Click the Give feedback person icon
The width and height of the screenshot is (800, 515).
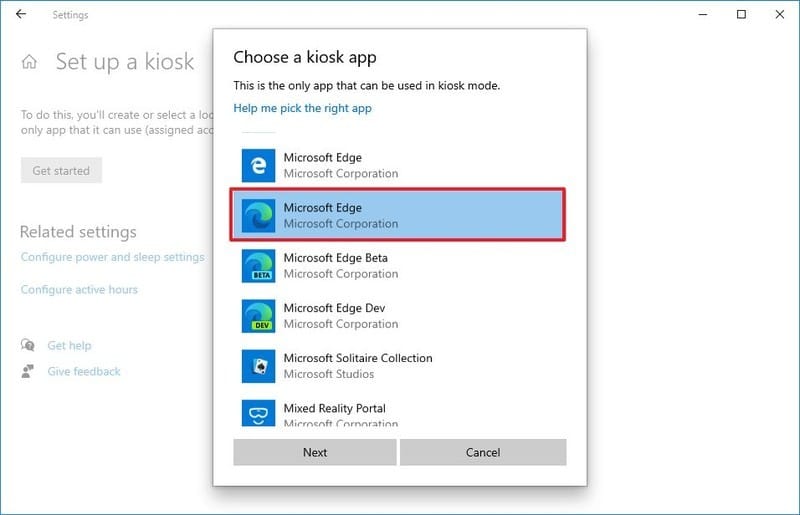[x=28, y=371]
